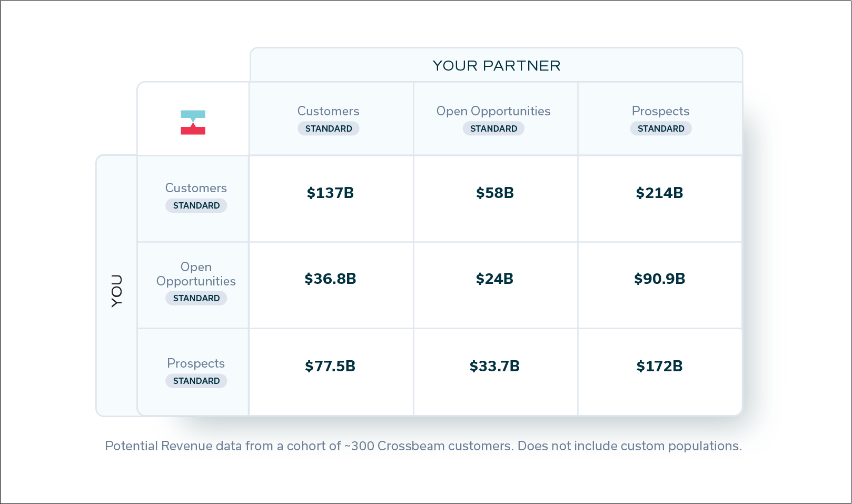The image size is (852, 504).
Task: Click the Crossbeam logo icon
Action: coord(193,122)
